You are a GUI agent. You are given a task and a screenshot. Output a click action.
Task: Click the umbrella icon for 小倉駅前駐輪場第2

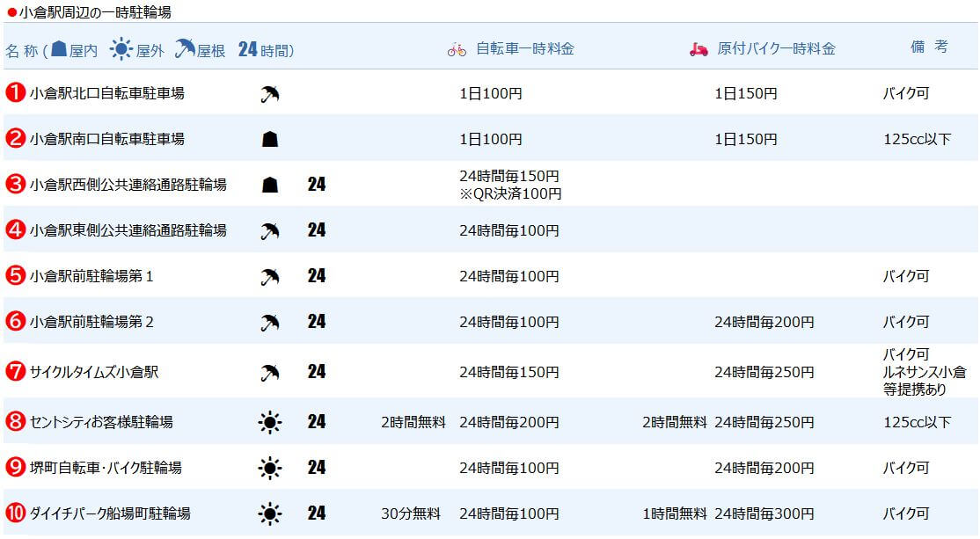point(270,323)
